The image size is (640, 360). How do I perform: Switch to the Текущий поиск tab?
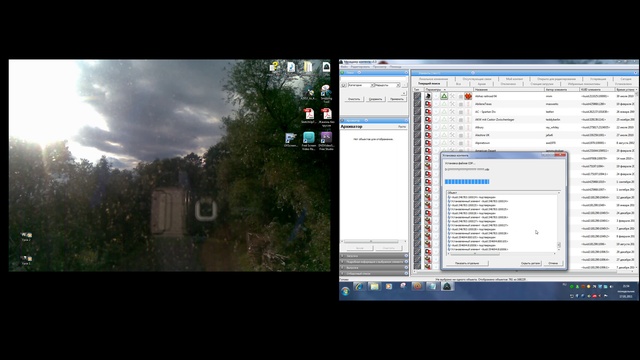[429, 83]
